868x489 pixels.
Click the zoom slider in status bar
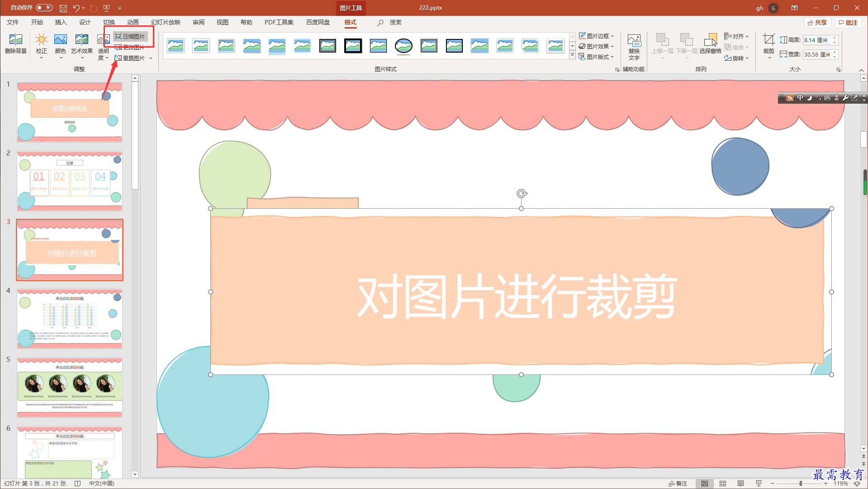799,484
